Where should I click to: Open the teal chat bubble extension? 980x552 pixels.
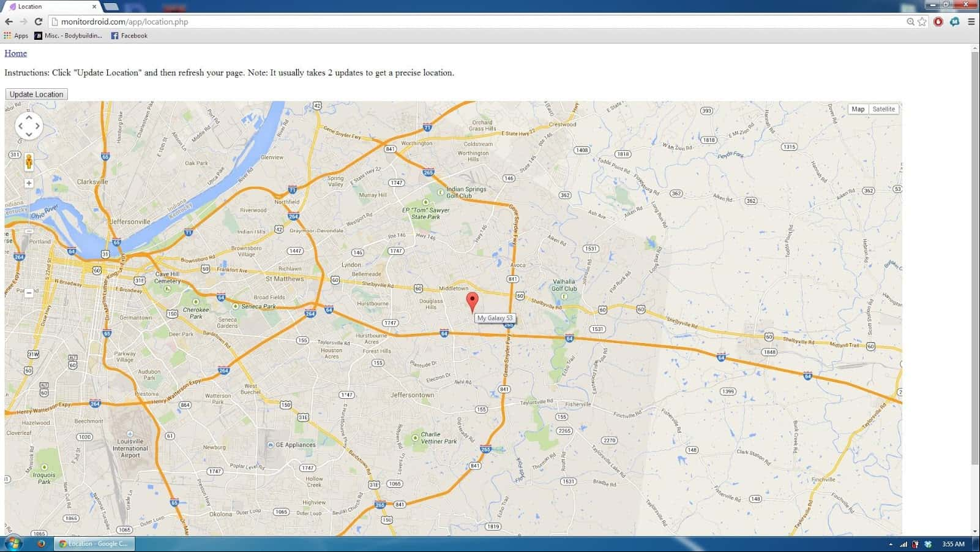pos(955,21)
